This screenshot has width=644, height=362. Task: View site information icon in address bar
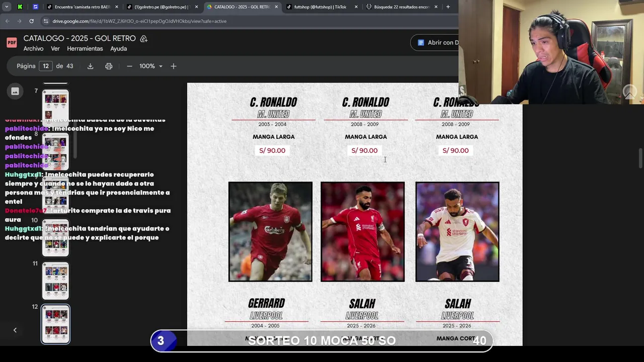46,21
